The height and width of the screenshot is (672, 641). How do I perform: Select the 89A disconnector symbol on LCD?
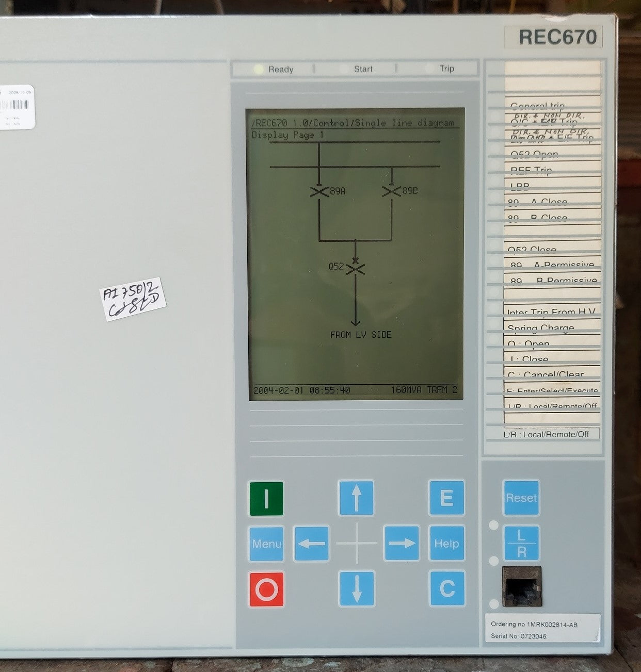click(x=319, y=191)
